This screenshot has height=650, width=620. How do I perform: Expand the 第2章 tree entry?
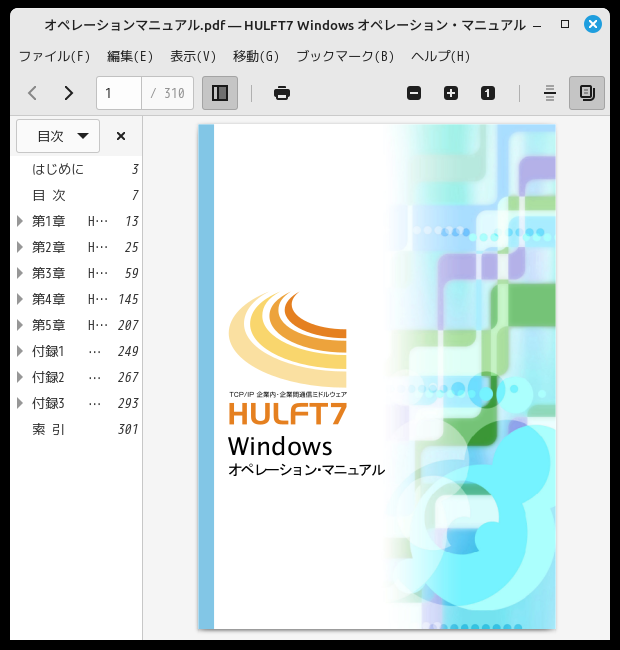point(19,247)
